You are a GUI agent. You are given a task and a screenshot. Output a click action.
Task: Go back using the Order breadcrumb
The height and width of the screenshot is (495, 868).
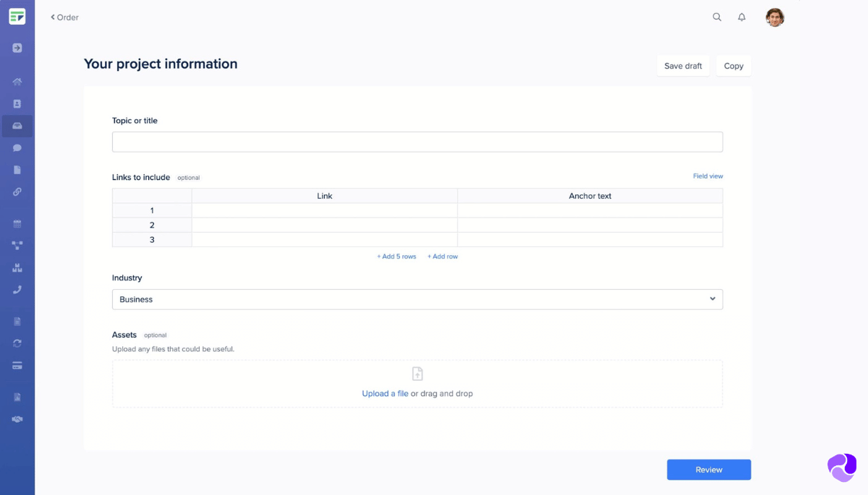(x=64, y=17)
